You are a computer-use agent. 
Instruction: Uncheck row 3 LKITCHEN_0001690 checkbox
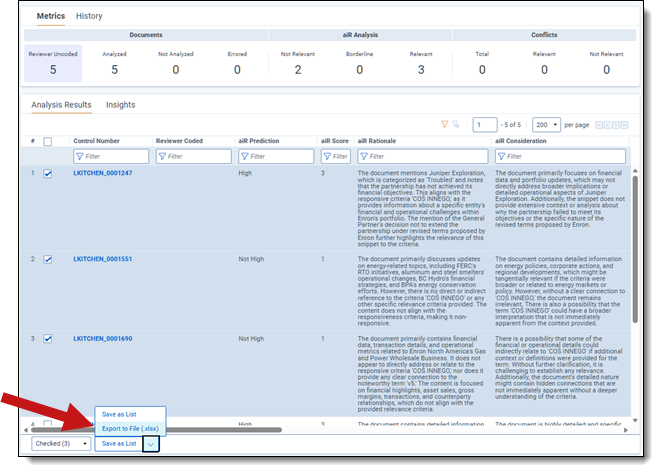click(48, 339)
